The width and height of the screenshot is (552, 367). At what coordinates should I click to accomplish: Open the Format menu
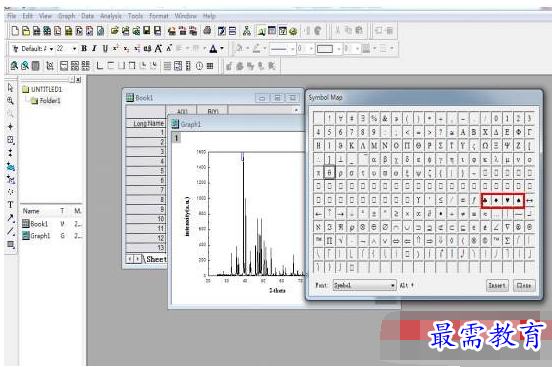coord(159,16)
